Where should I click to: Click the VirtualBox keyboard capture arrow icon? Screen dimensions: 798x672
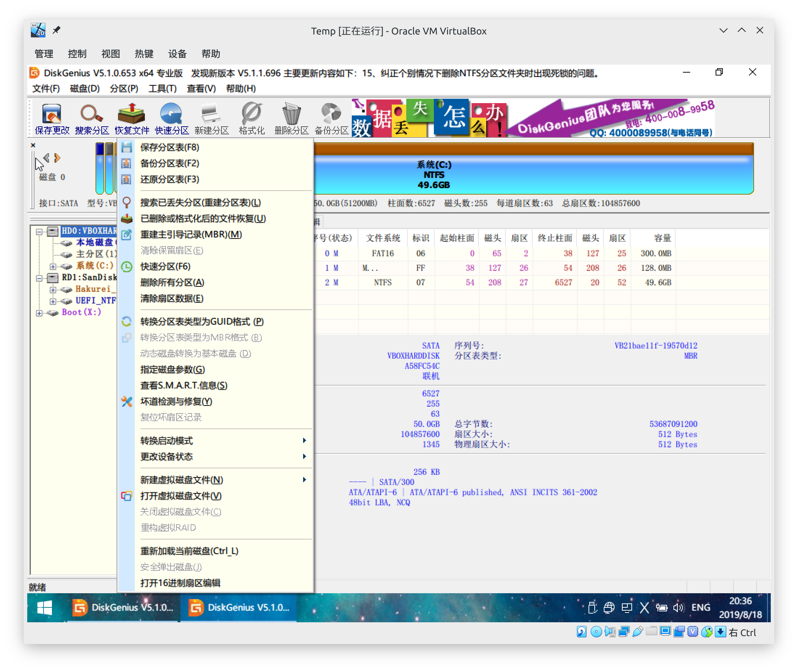[x=720, y=632]
